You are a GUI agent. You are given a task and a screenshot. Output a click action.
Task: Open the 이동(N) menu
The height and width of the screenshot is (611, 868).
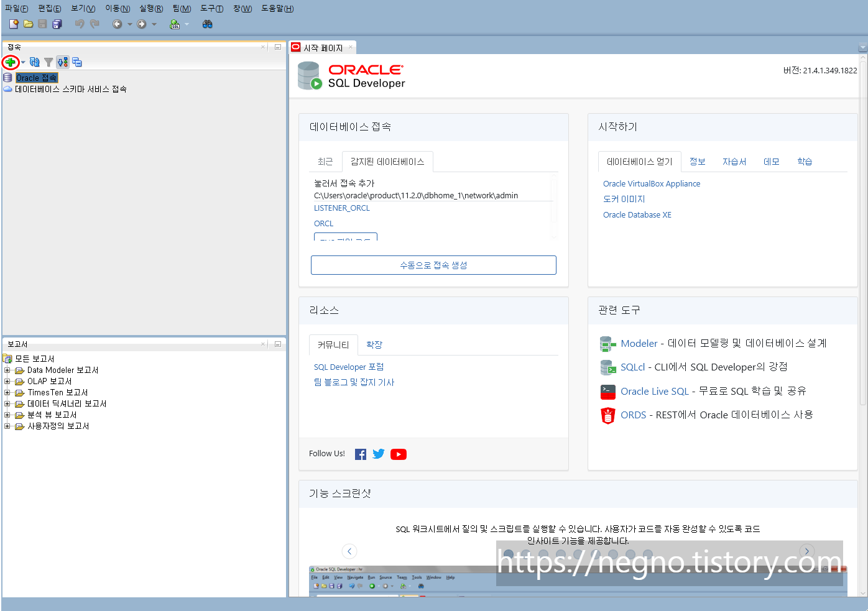pos(118,9)
